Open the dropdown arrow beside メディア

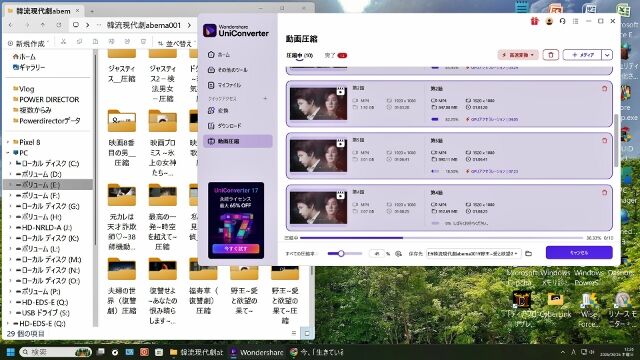(607, 55)
